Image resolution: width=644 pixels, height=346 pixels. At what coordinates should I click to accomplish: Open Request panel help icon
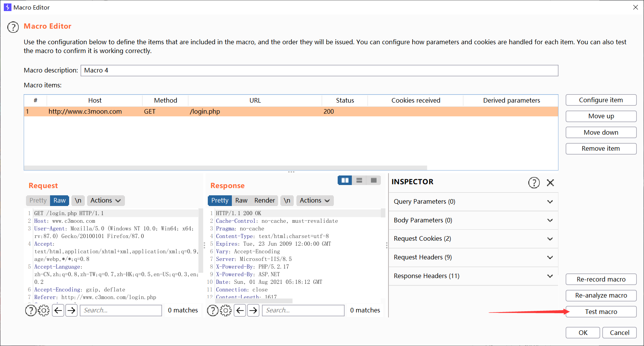(x=31, y=311)
